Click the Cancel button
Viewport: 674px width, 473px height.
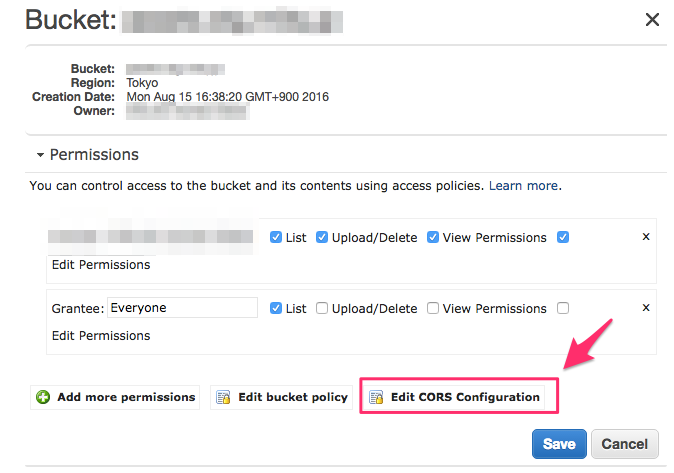[625, 444]
